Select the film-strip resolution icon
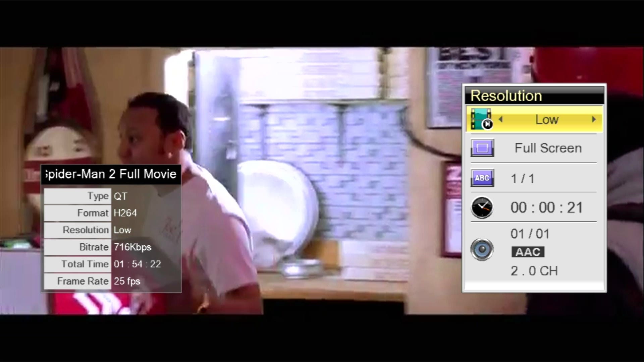This screenshot has height=362, width=644. point(482,119)
